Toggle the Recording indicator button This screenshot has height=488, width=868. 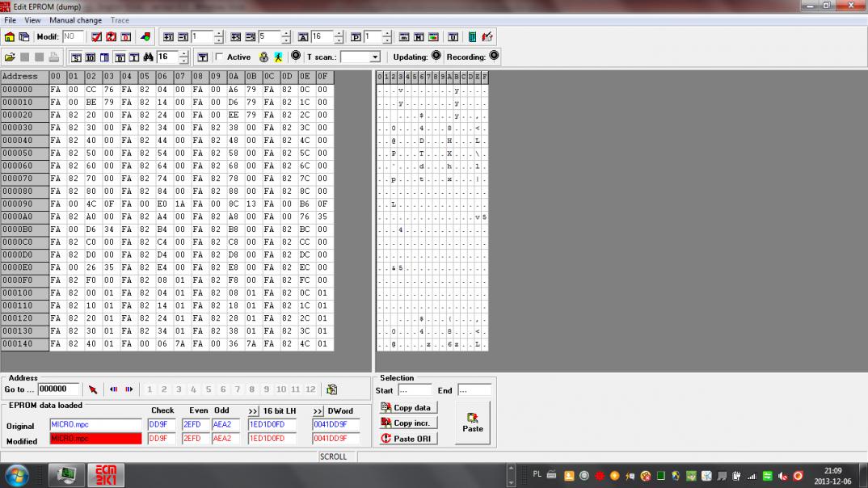click(x=494, y=57)
